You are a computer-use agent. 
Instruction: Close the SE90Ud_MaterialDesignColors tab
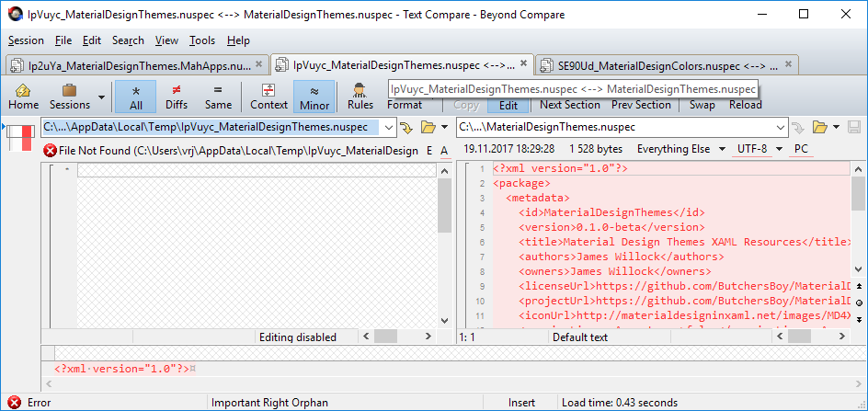tap(788, 63)
